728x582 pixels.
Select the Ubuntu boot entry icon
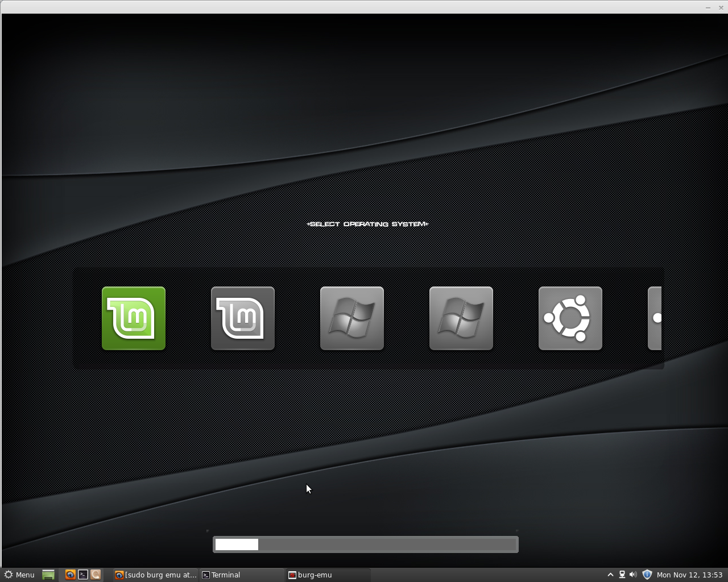[x=570, y=318]
